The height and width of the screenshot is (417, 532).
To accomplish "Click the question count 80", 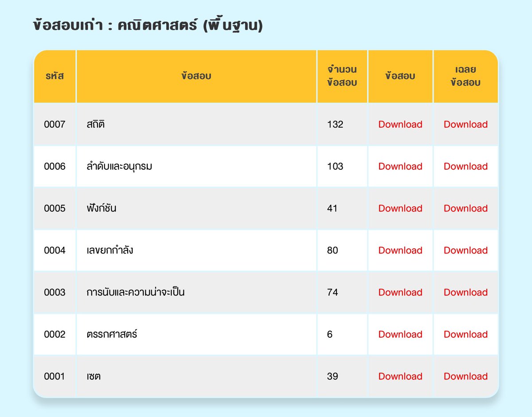I will [332, 250].
